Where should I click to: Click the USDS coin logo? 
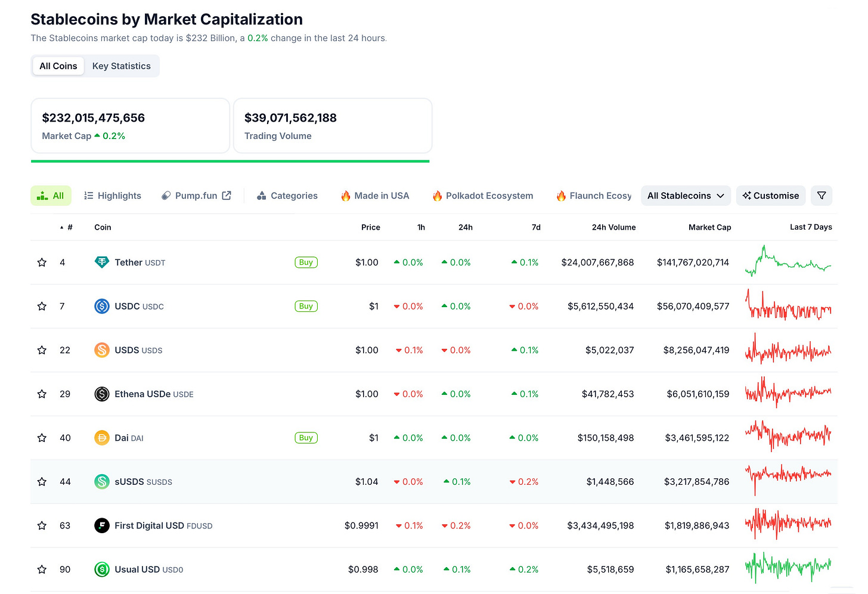102,350
